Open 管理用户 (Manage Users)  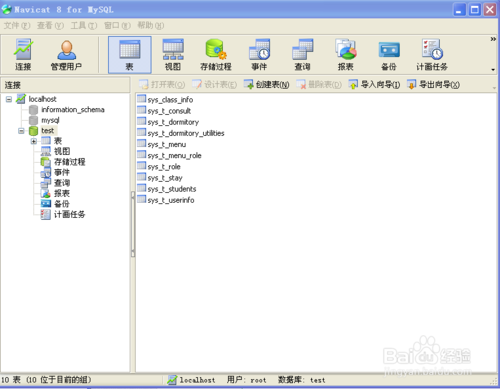(x=66, y=55)
